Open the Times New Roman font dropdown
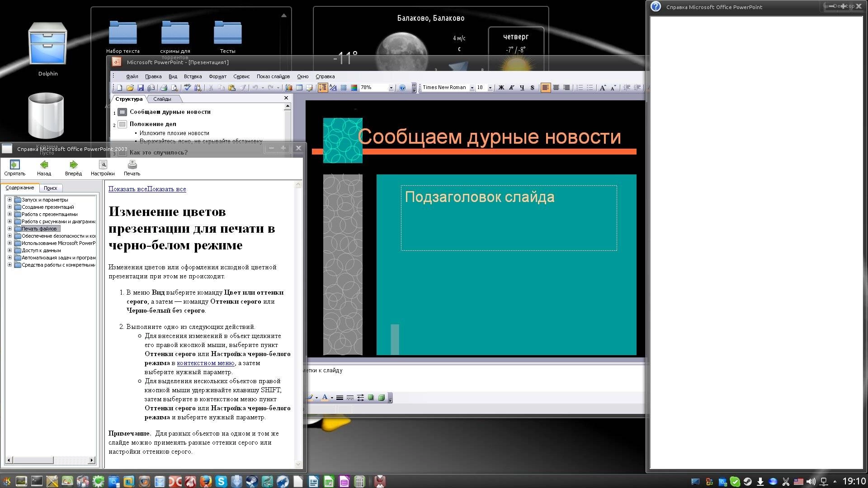Screen dimensions: 868x488 click(x=472, y=88)
